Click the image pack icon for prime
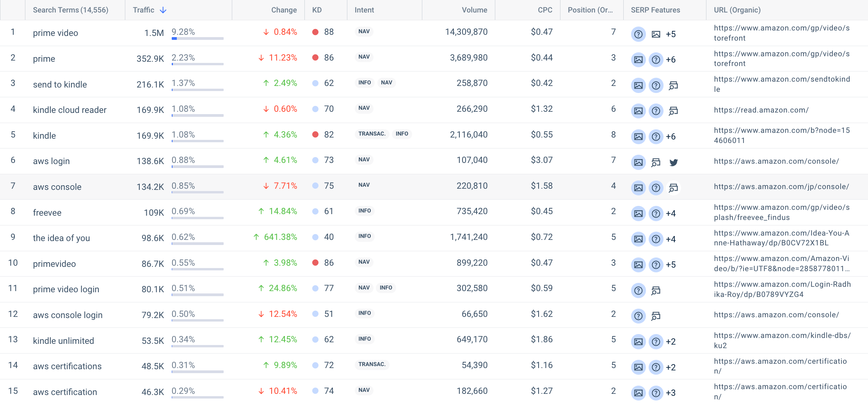The image size is (868, 404). click(638, 60)
